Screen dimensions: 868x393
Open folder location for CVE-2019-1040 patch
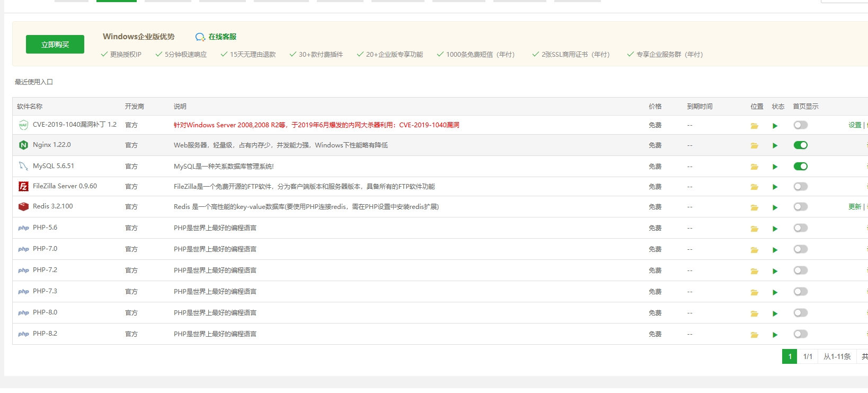[x=754, y=126]
